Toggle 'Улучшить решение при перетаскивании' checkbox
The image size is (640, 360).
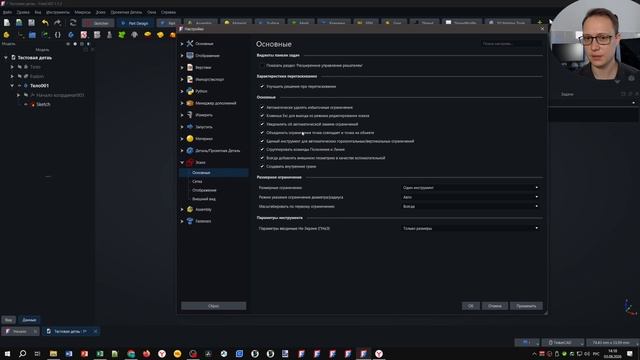point(262,87)
